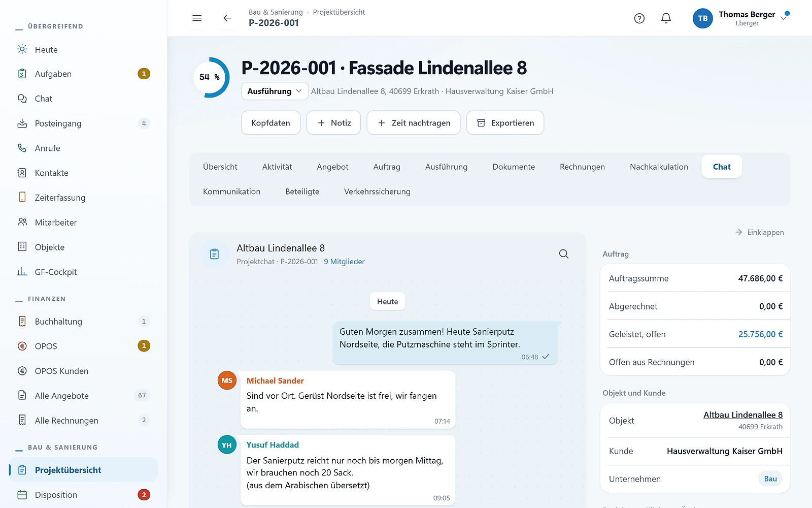Click the TB user avatar
The image size is (812, 508).
tap(703, 18)
